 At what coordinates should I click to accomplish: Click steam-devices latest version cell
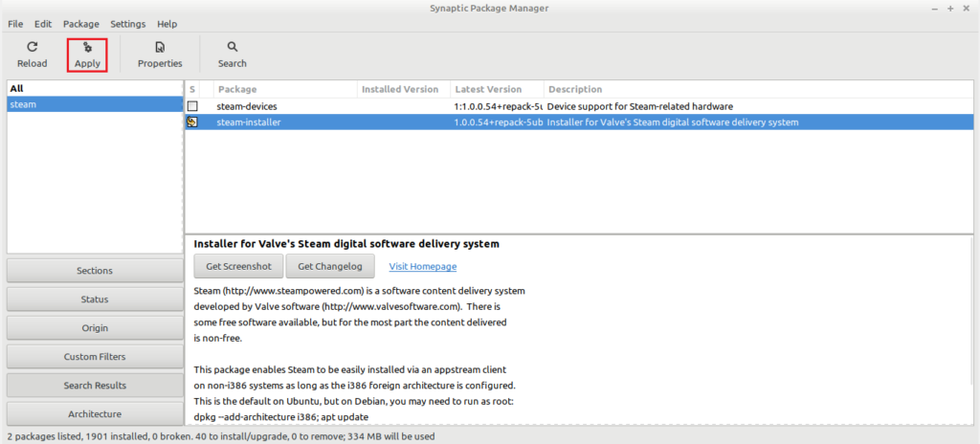point(498,106)
